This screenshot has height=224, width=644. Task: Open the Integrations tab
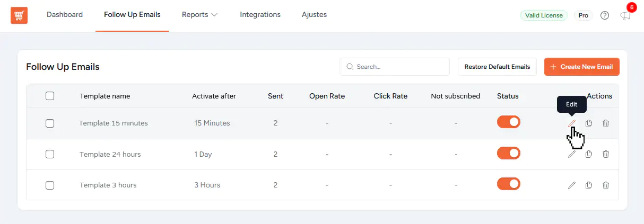pyautogui.click(x=260, y=15)
